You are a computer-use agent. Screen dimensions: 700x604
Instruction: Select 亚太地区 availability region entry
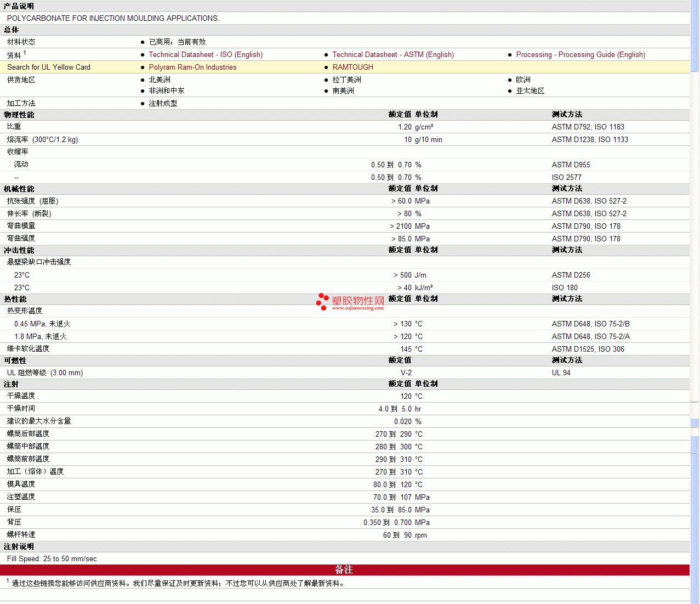point(530,91)
